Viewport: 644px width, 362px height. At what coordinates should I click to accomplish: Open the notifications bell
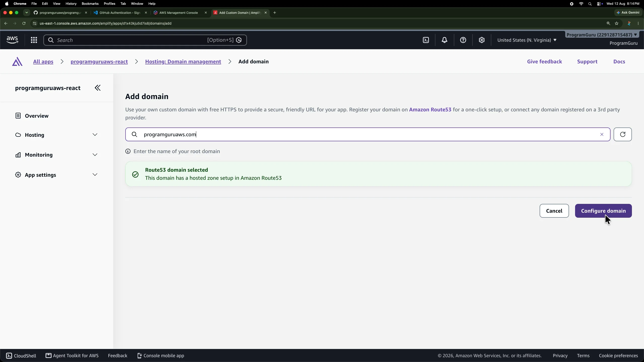click(445, 40)
